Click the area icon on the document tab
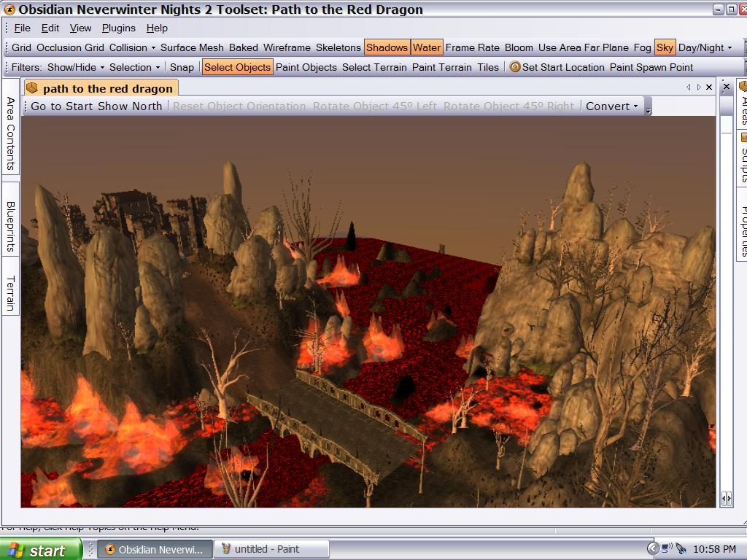The height and width of the screenshot is (560, 747). (x=32, y=88)
